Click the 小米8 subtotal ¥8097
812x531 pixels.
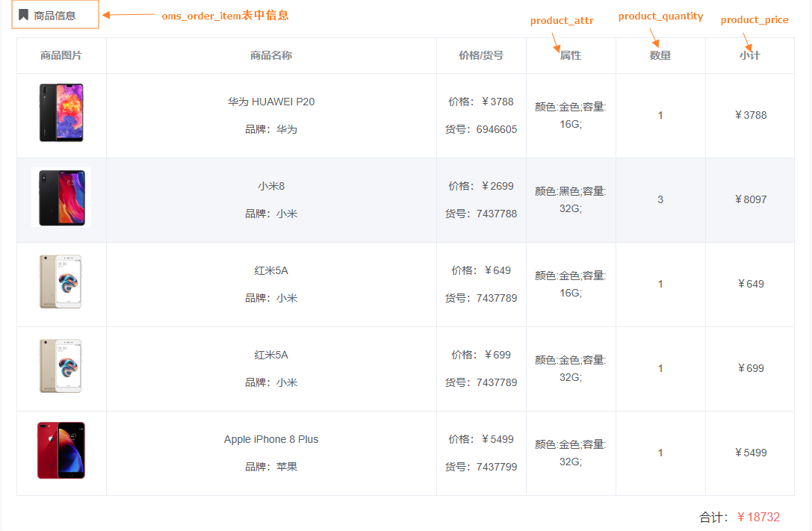(751, 199)
